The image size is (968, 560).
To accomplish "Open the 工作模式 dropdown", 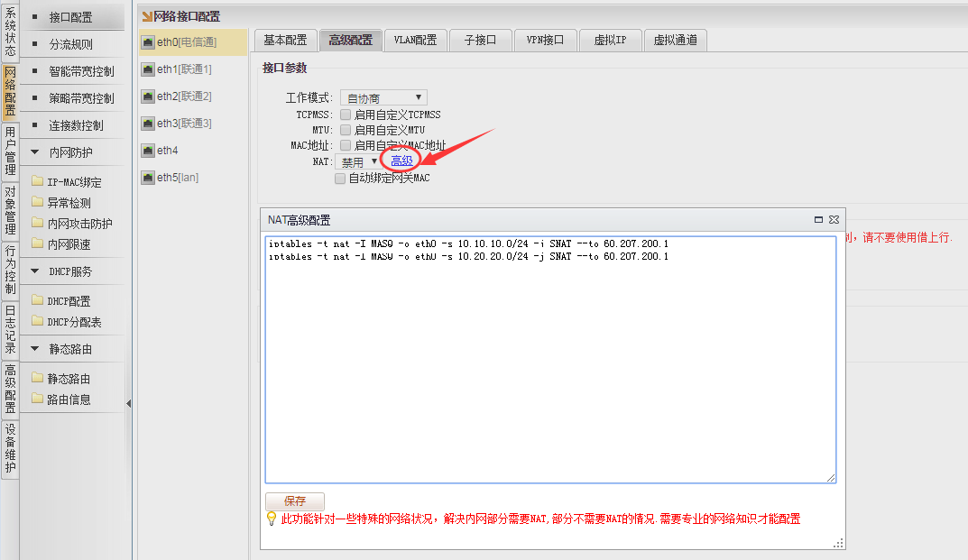I will [x=383, y=97].
